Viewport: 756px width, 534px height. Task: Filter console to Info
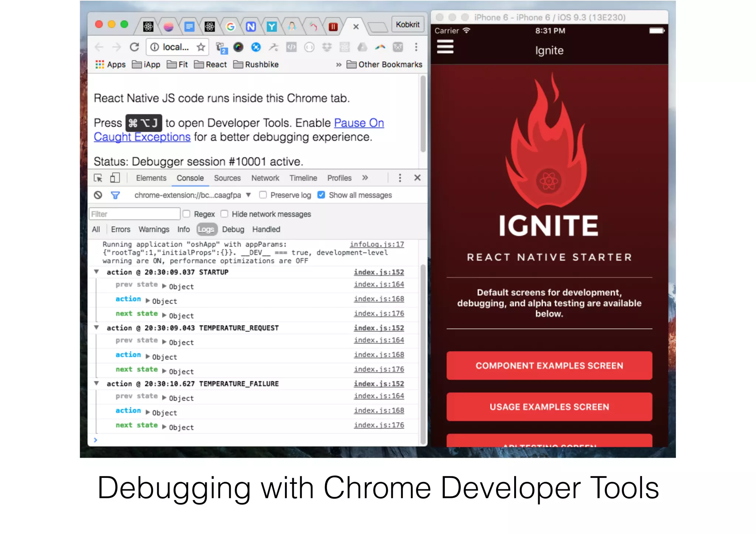click(x=183, y=230)
